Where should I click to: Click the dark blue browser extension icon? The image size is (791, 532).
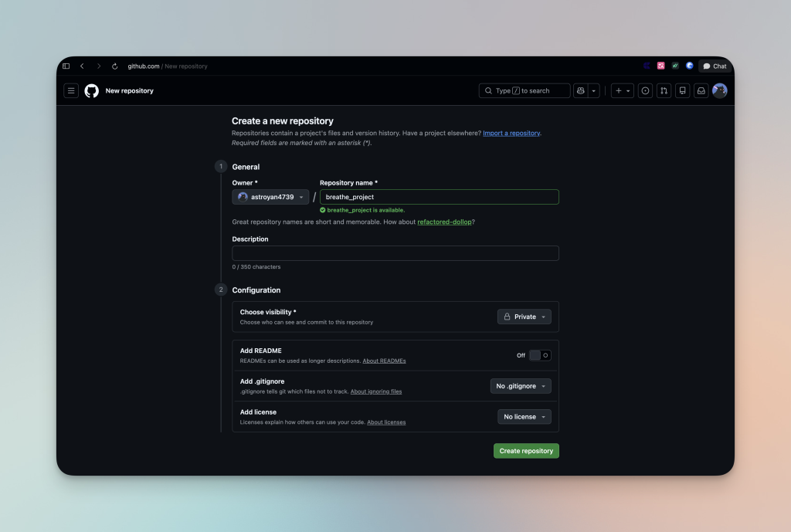coord(647,66)
